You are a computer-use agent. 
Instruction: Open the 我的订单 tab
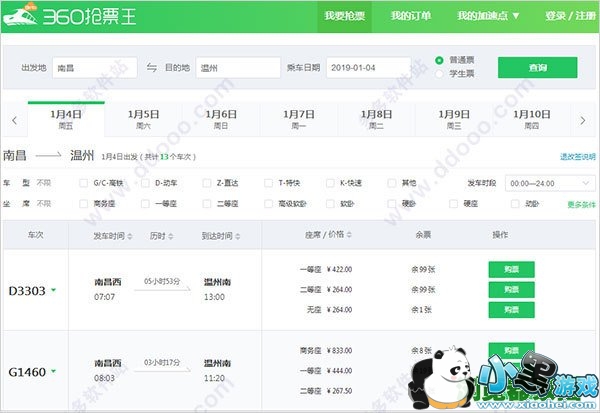click(x=410, y=16)
